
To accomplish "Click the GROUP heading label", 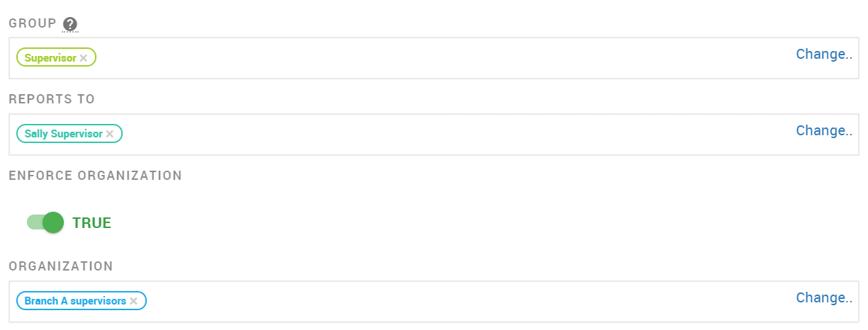I will click(33, 23).
